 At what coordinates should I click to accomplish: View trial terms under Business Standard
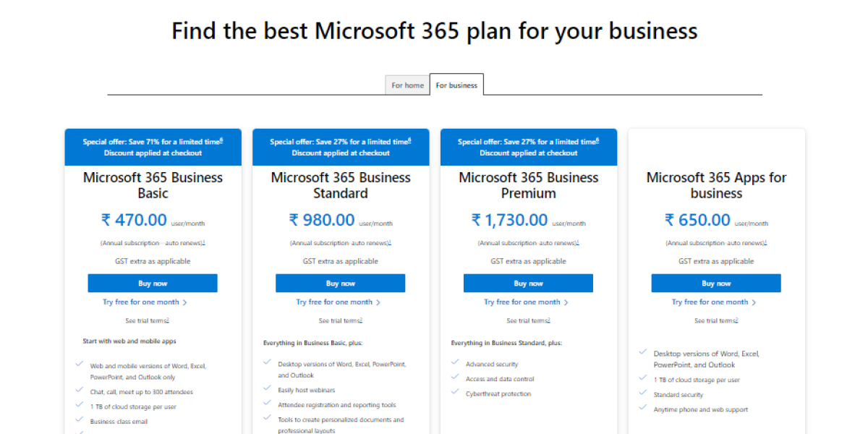coord(341,320)
